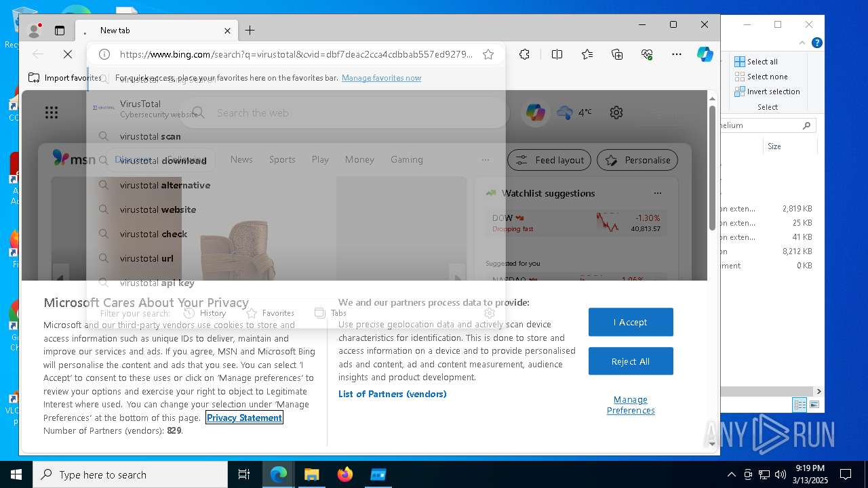
Task: Switch to the Gaming tab
Action: (x=407, y=160)
